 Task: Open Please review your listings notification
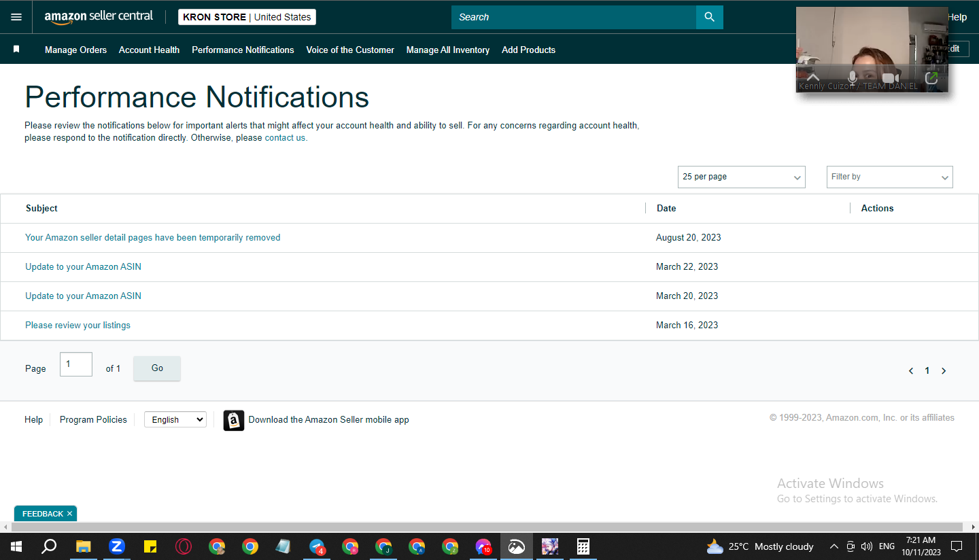pyautogui.click(x=78, y=326)
